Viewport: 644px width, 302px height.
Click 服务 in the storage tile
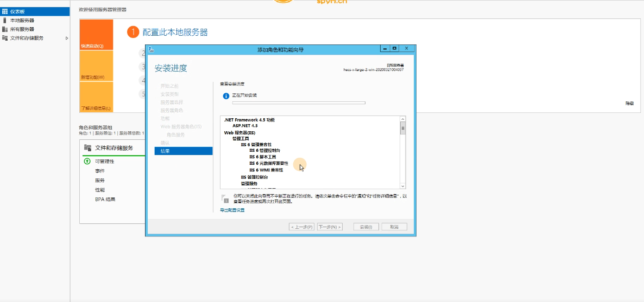pyautogui.click(x=100, y=181)
